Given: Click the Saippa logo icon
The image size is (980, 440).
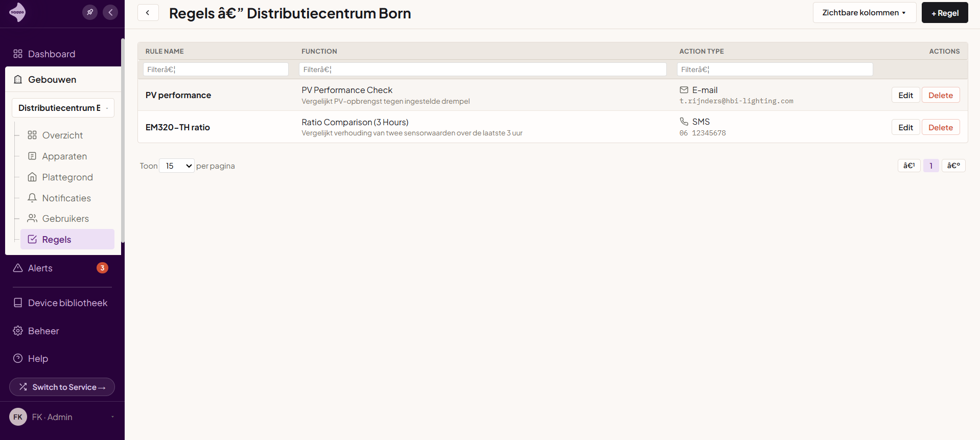Looking at the screenshot, I should [17, 12].
